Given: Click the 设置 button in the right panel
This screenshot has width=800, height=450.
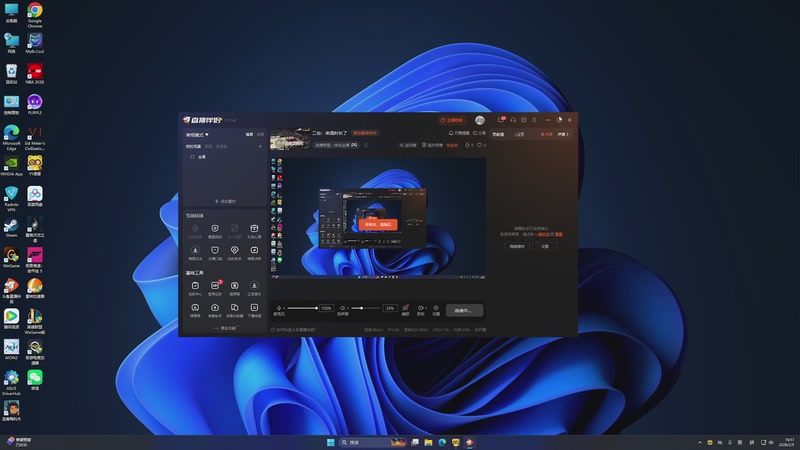Looking at the screenshot, I should (545, 246).
